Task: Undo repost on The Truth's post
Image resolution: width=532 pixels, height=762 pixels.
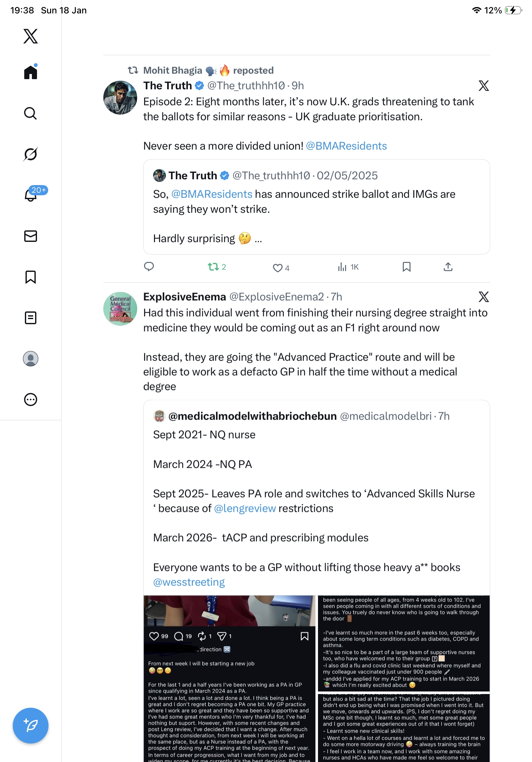Action: pyautogui.click(x=213, y=267)
